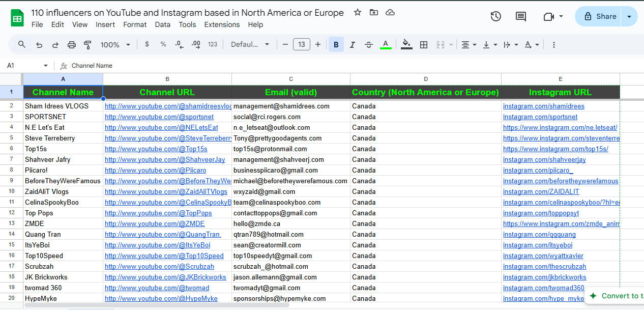Expand the font family dropdown
644x310 pixels.
(x=250, y=45)
